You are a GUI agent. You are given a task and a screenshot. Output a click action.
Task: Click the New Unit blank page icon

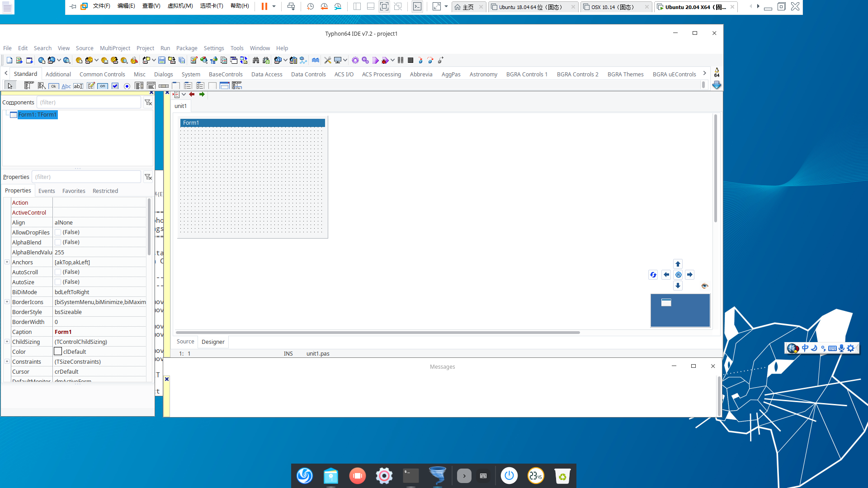point(9,60)
